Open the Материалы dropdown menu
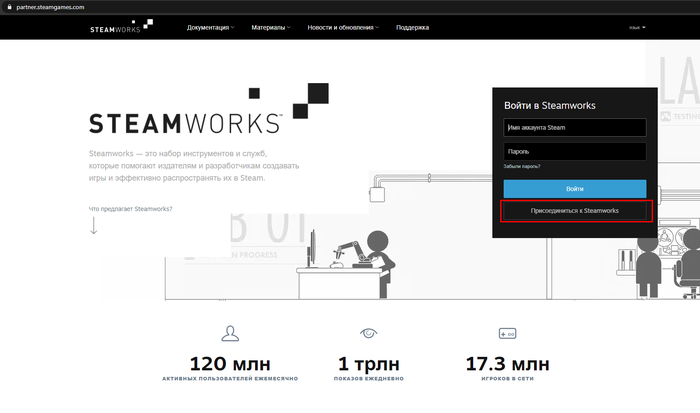The width and height of the screenshot is (700, 413). click(x=271, y=28)
